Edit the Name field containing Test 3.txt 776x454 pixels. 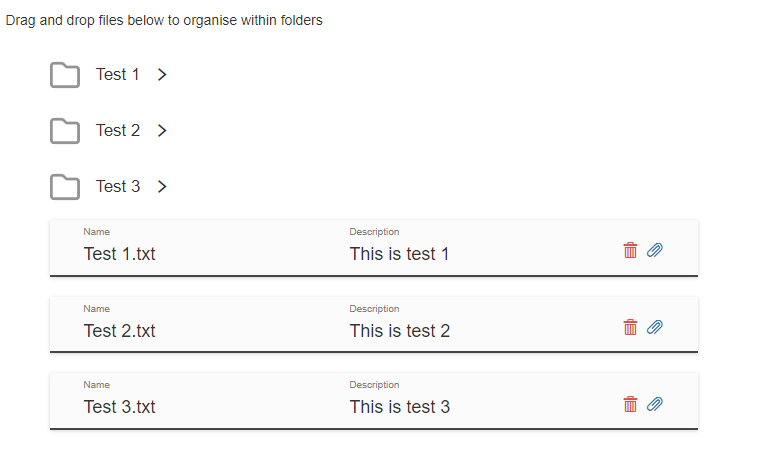click(120, 407)
